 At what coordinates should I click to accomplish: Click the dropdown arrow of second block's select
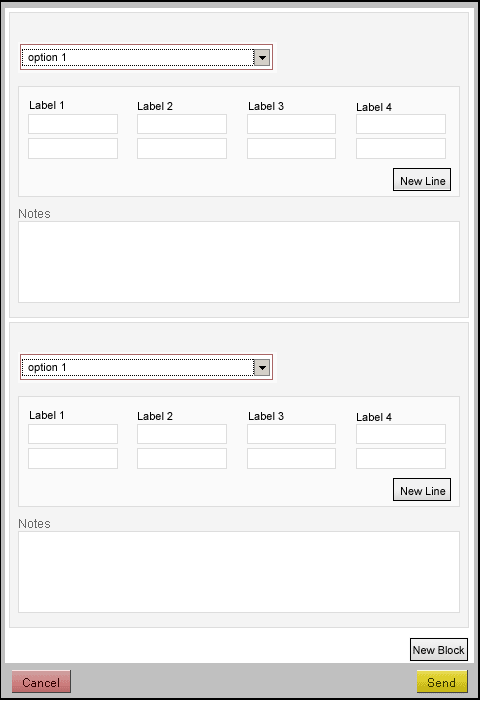click(x=262, y=368)
